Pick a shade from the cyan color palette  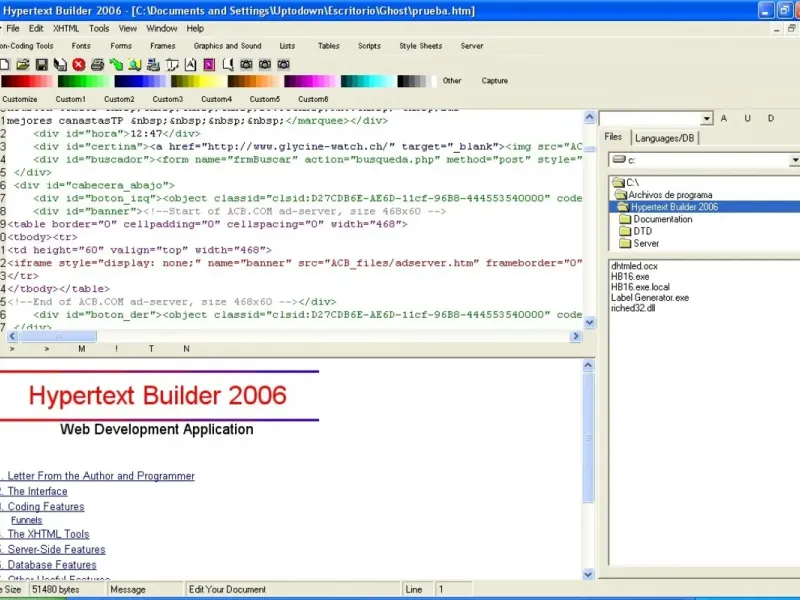click(x=366, y=81)
